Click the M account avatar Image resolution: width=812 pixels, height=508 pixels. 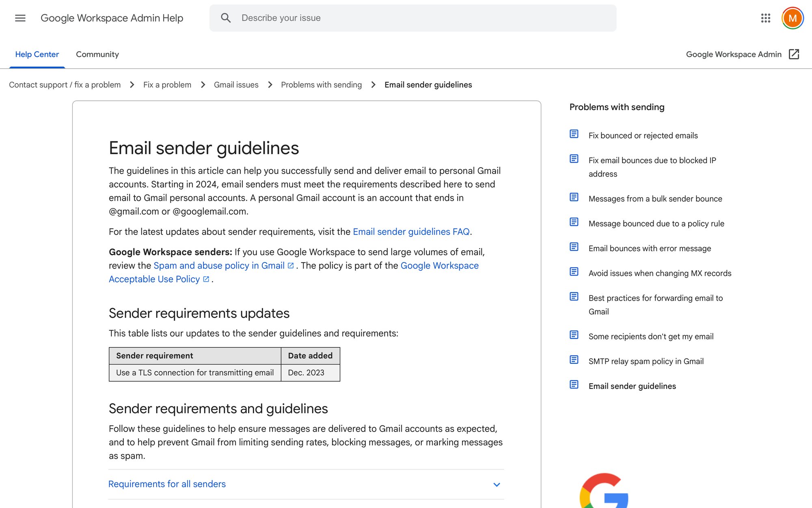793,18
